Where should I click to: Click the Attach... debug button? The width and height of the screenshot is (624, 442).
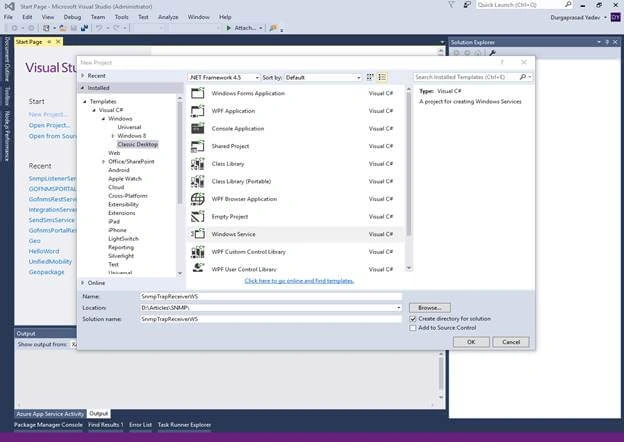coord(244,28)
